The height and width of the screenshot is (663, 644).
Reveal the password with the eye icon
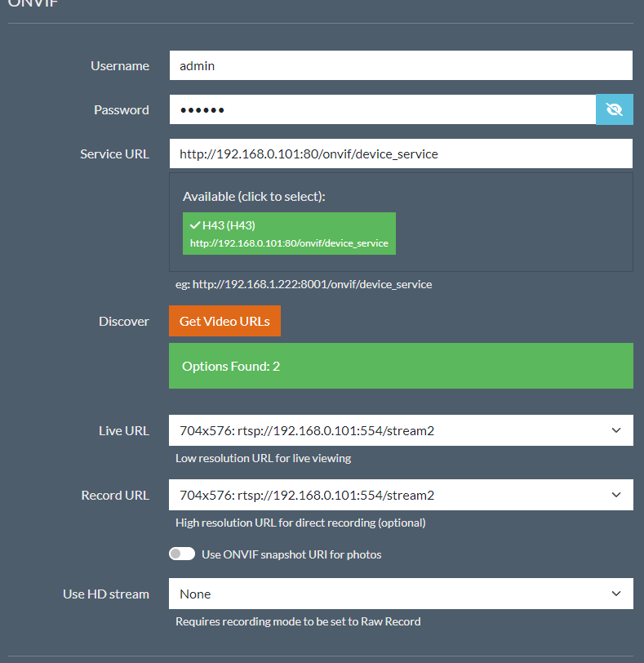(x=615, y=109)
